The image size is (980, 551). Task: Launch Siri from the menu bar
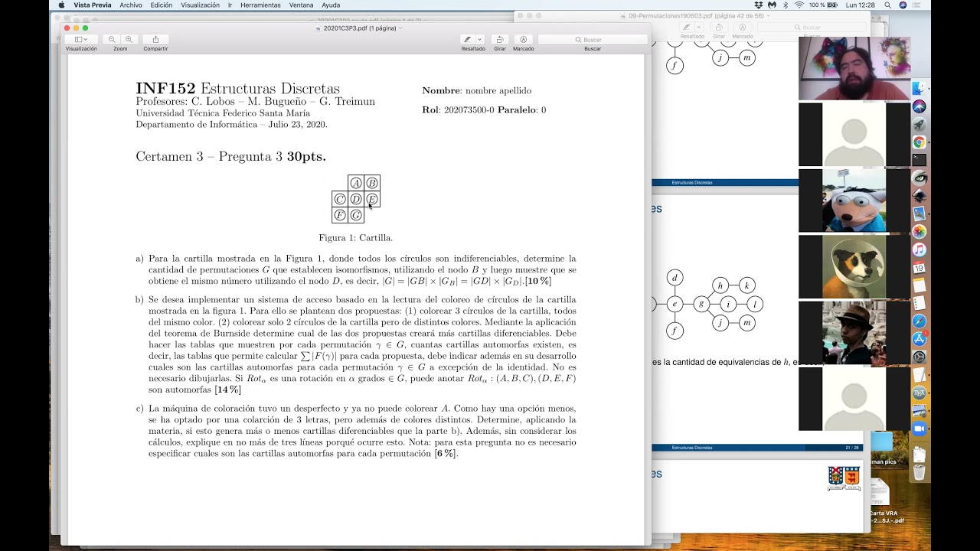click(903, 5)
